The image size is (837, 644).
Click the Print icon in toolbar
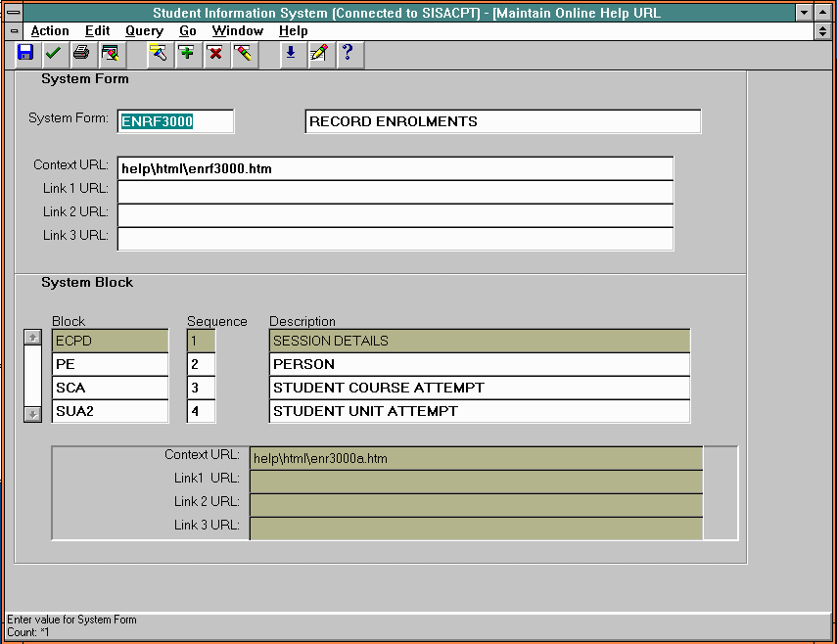81,53
